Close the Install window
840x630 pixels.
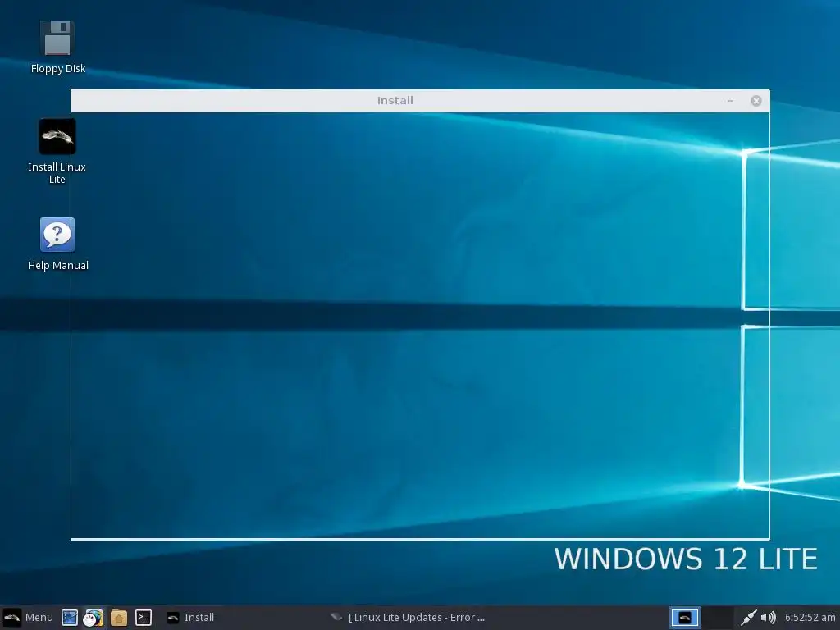coord(756,101)
